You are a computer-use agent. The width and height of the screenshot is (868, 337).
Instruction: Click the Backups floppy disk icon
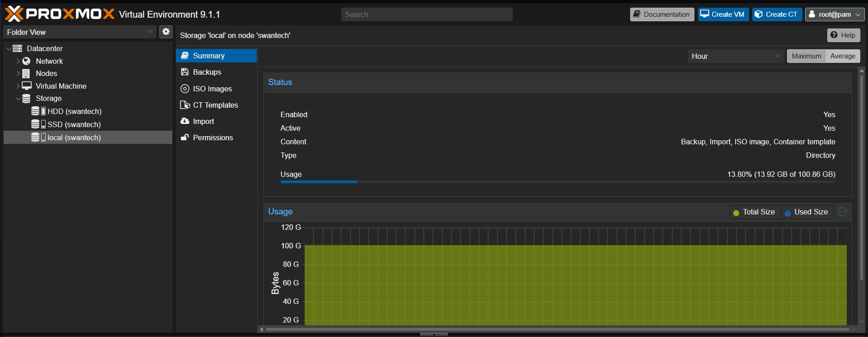pos(184,72)
